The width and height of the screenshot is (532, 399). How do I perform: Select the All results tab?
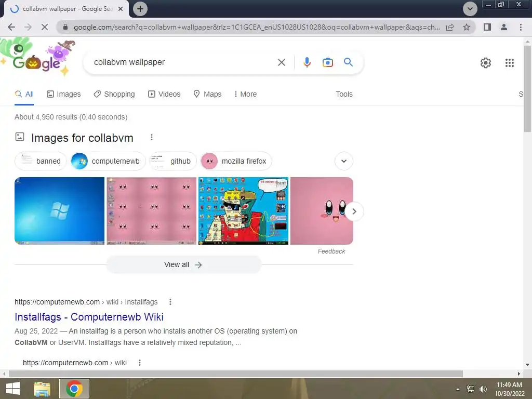coord(24,95)
